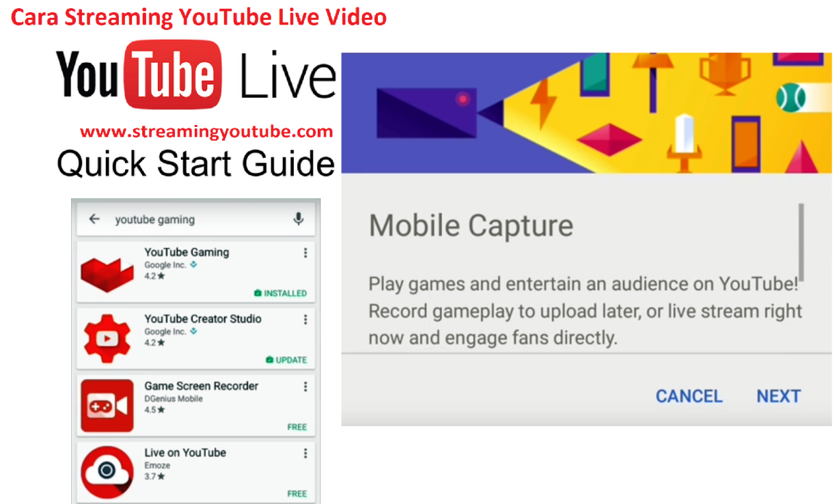Image resolution: width=839 pixels, height=504 pixels.
Task: Open the overflow menu for Game Screen Recorder
Action: 305,387
